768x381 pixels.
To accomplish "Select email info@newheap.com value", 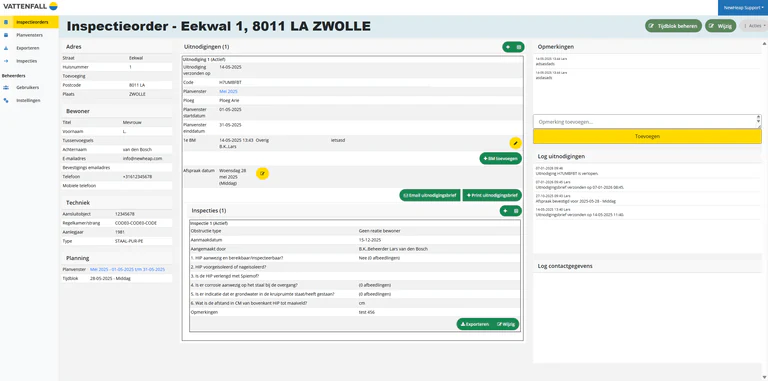I will pos(143,159).
